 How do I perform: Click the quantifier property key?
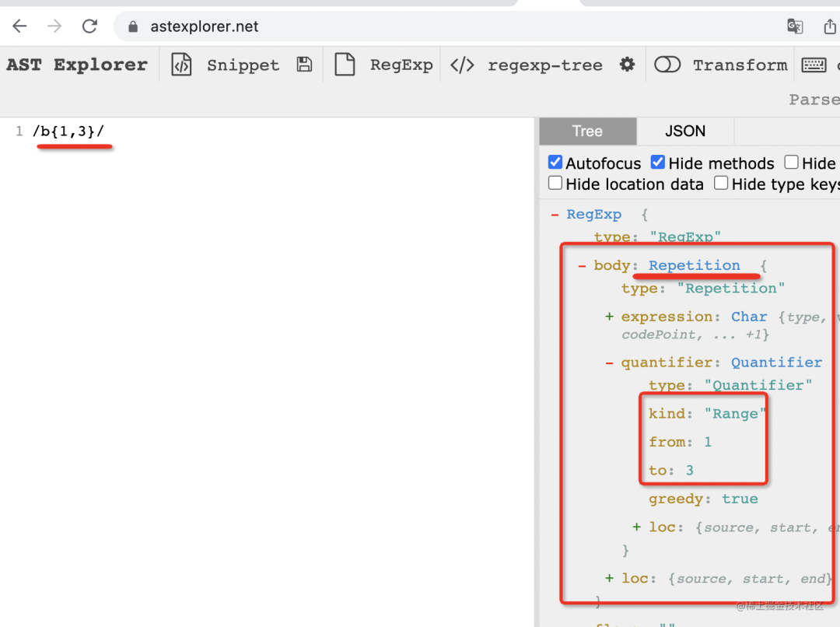click(x=667, y=363)
